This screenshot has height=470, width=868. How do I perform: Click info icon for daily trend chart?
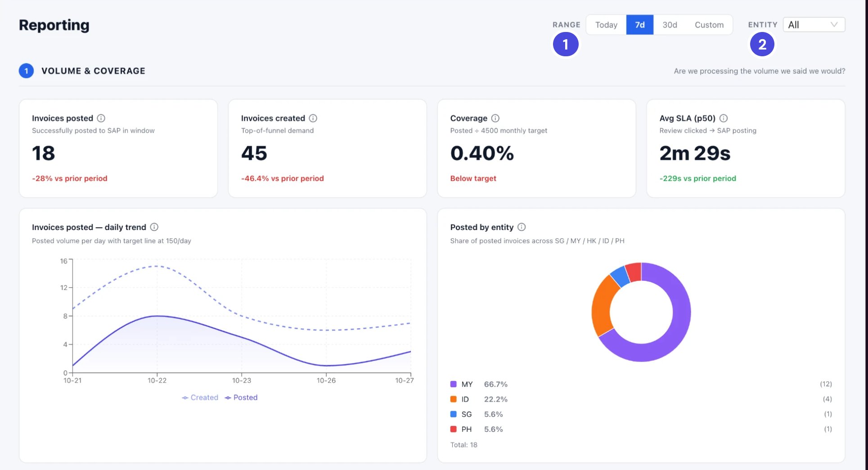(154, 227)
